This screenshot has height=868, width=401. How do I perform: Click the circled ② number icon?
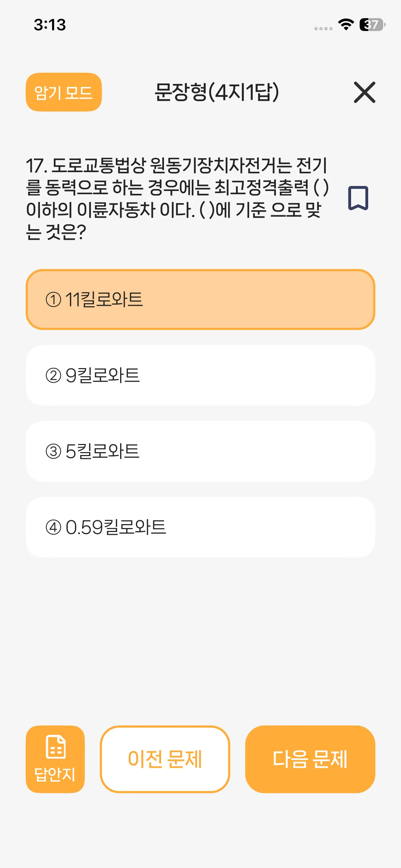53,376
